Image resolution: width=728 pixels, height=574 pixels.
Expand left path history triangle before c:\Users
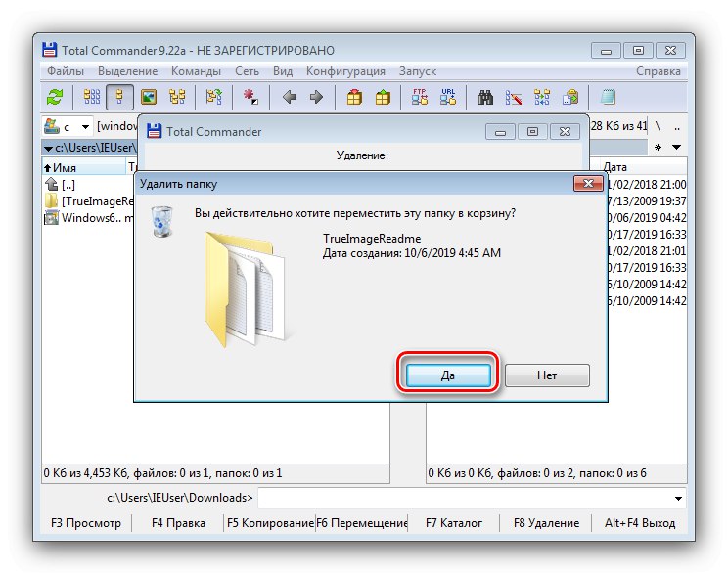click(48, 149)
